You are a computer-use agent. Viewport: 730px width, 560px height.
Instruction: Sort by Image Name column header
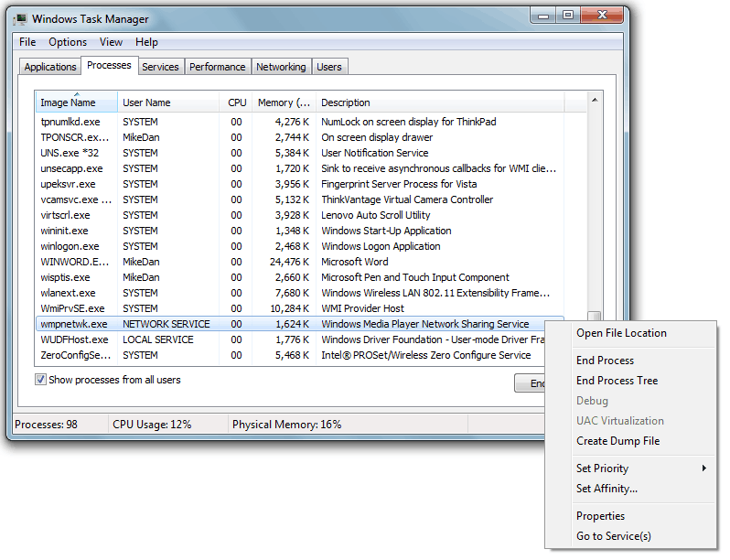pyautogui.click(x=76, y=102)
